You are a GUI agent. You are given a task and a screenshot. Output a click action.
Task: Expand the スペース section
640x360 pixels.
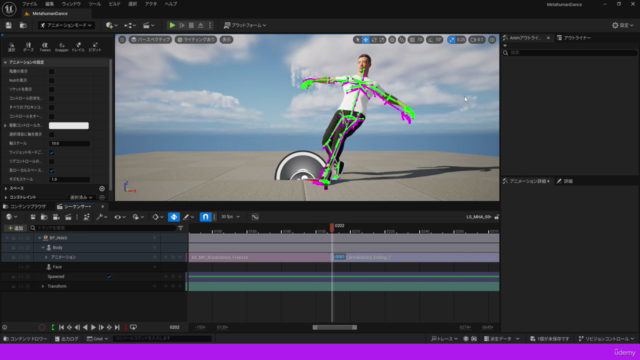coord(6,189)
